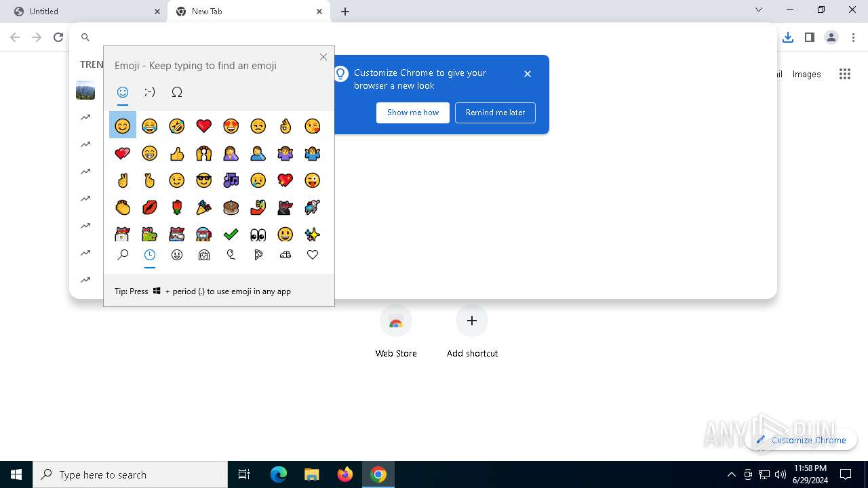Click the Remind me later button

click(495, 113)
